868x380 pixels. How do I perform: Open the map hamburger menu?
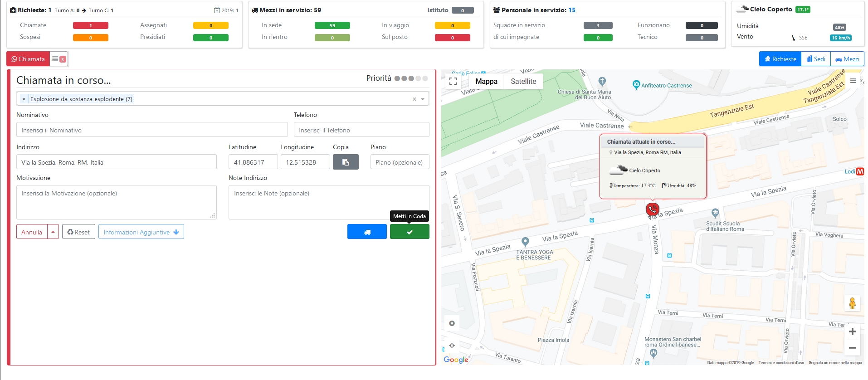coord(853,81)
